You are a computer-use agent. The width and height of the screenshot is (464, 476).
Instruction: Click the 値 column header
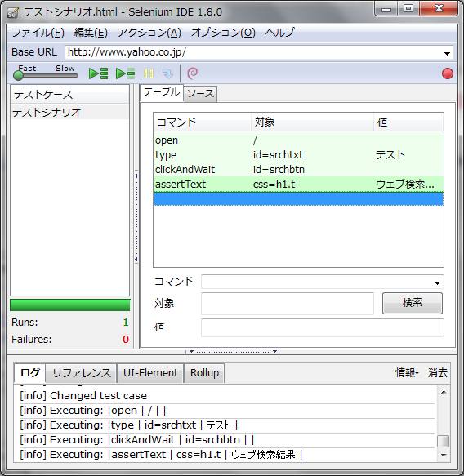click(x=408, y=122)
